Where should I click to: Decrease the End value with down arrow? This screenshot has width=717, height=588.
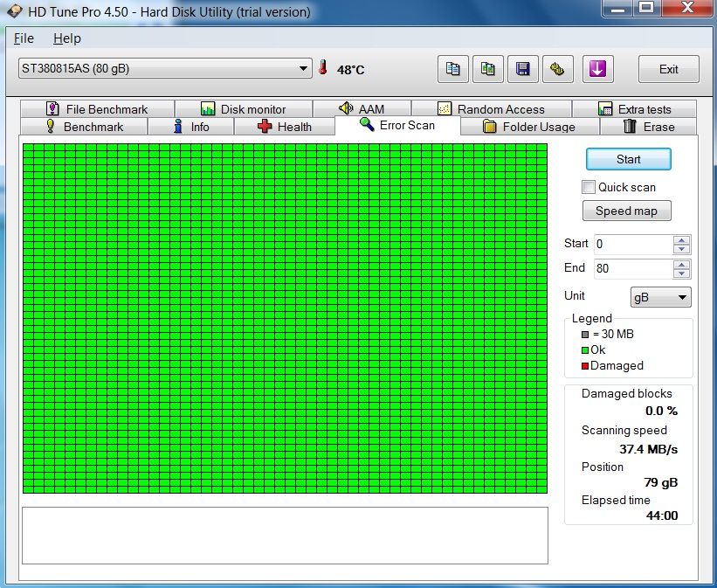(681, 273)
